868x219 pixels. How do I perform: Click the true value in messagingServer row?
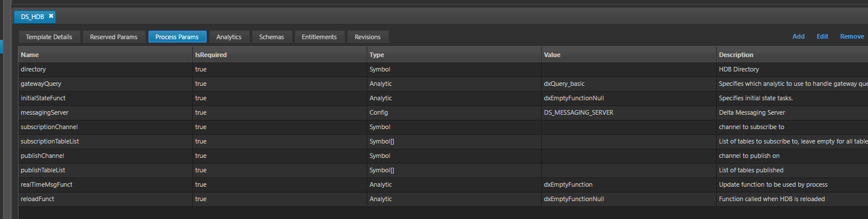pyautogui.click(x=201, y=112)
